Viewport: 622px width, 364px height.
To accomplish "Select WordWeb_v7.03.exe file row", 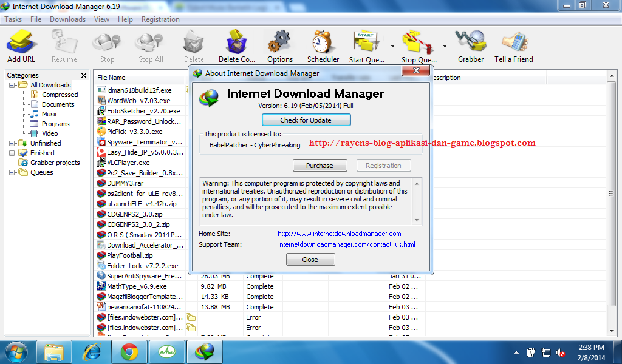I will coord(138,101).
